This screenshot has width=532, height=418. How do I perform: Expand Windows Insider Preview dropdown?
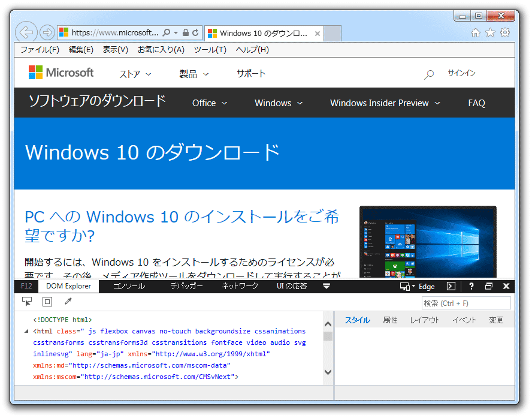coord(385,103)
